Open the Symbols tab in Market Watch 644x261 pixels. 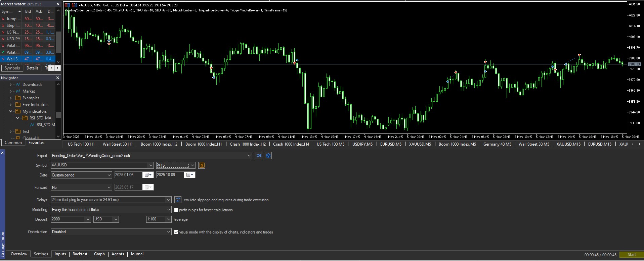[x=12, y=68]
